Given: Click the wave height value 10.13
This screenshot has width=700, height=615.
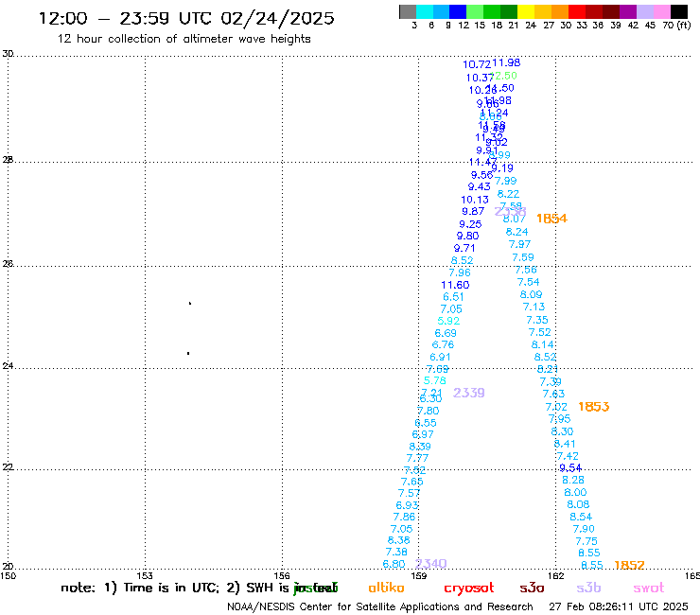Looking at the screenshot, I should pyautogui.click(x=475, y=200).
